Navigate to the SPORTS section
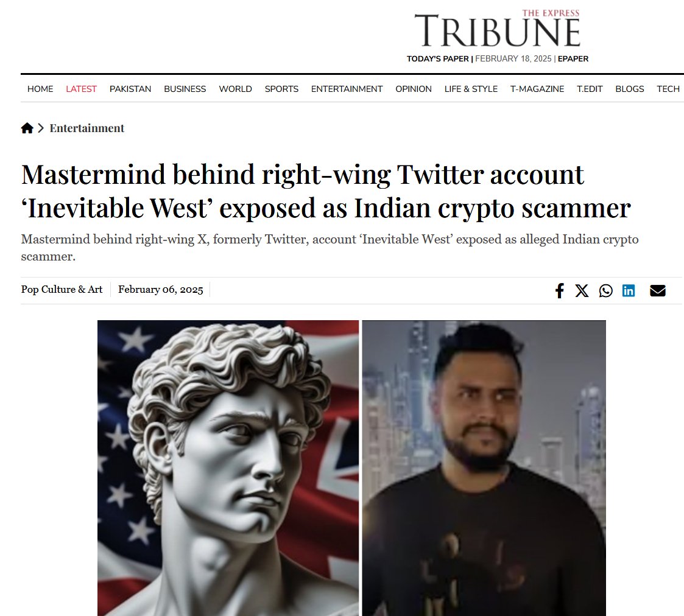The image size is (684, 616). tap(281, 89)
